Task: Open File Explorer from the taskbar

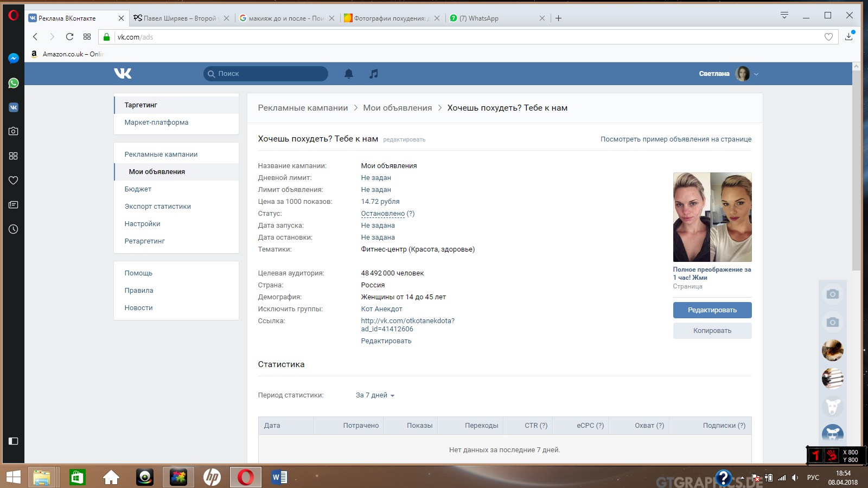Action: pos(42,477)
